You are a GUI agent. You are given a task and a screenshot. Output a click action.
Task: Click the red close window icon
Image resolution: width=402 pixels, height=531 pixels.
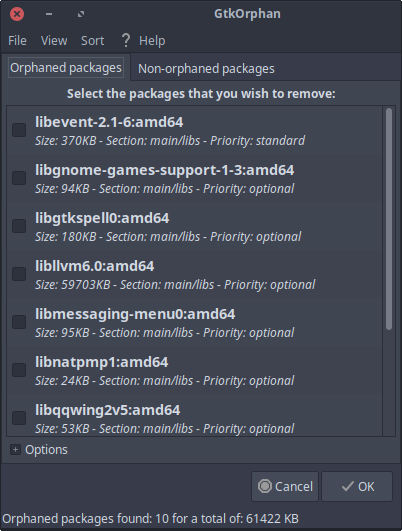[17, 14]
